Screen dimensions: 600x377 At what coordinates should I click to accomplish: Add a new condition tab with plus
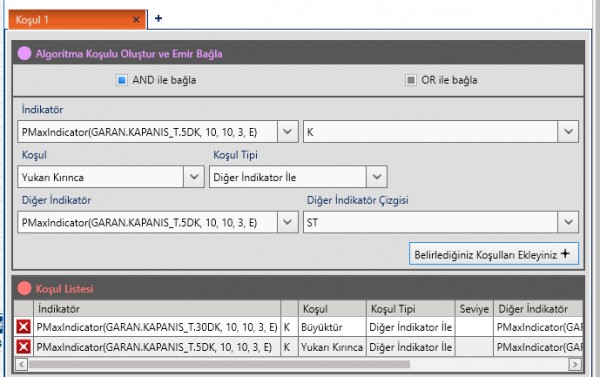pyautogui.click(x=158, y=18)
